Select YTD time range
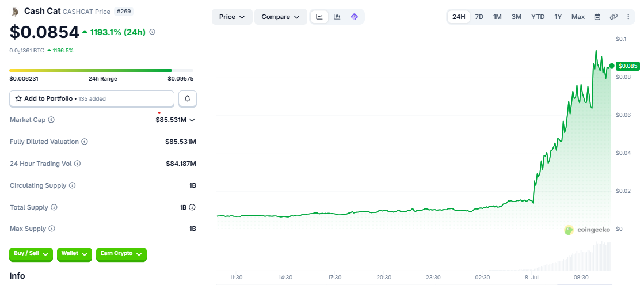The image size is (644, 285). (538, 17)
